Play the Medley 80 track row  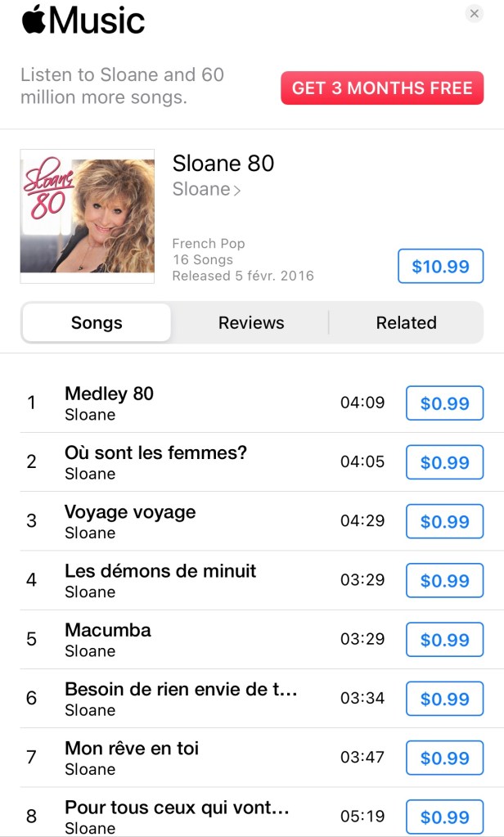point(262,403)
